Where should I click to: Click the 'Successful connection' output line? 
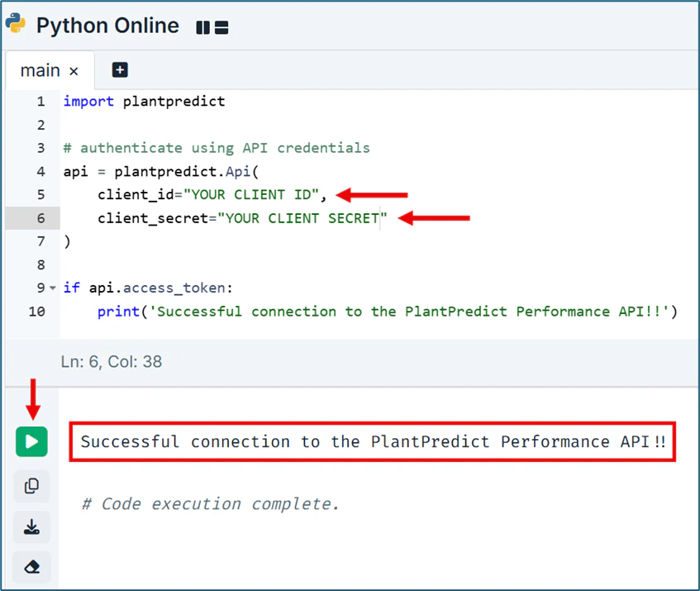(x=373, y=441)
